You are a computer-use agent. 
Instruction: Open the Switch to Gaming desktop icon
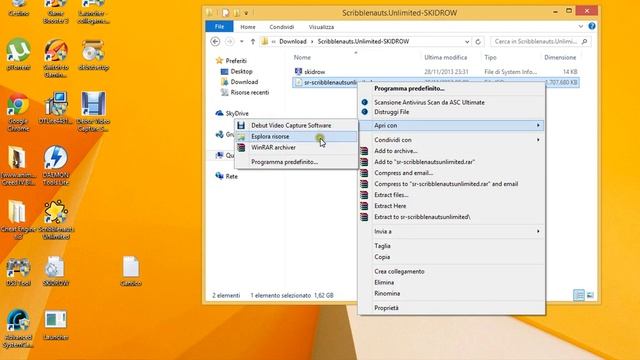click(56, 58)
